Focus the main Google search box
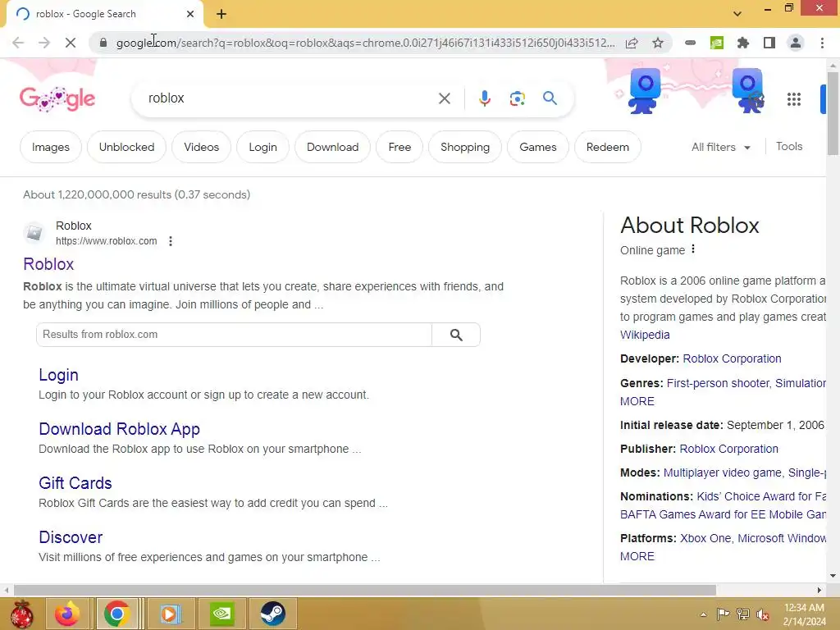This screenshot has width=840, height=630. [x=290, y=98]
